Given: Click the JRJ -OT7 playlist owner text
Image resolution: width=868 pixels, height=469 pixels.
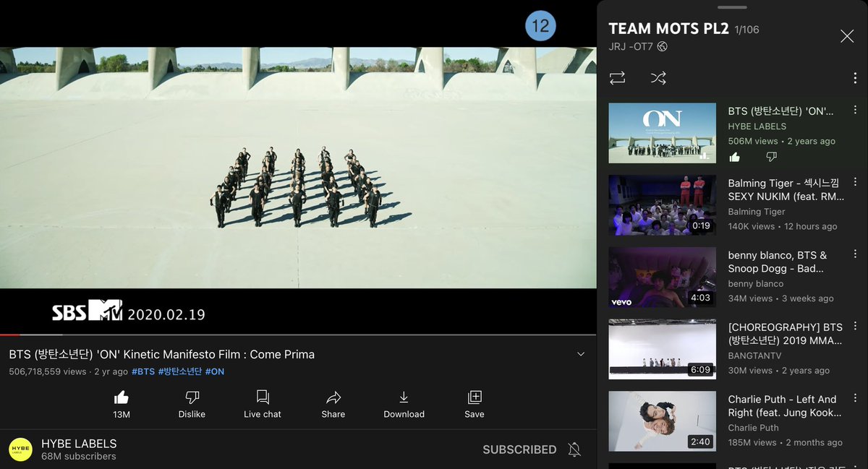Looking at the screenshot, I should 631,47.
